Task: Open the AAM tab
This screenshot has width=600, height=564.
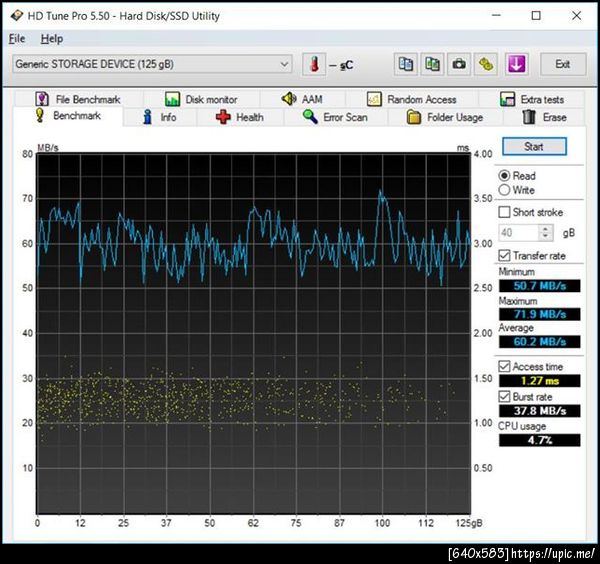Action: (302, 99)
